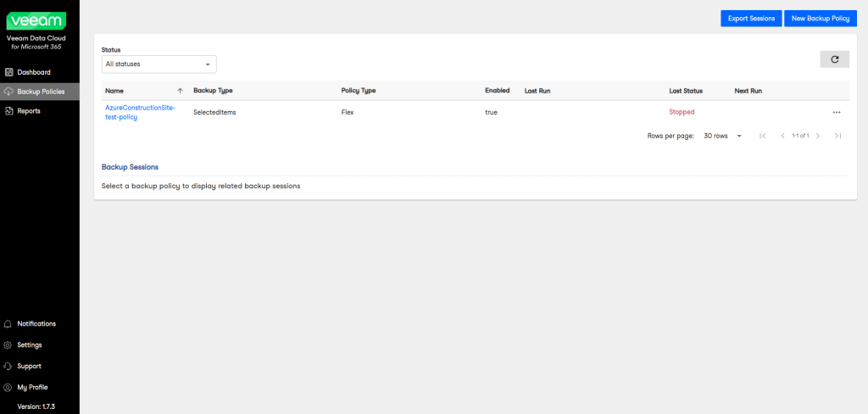Select Backup Policies in sidebar
The height and width of the screenshot is (414, 868).
[39, 92]
